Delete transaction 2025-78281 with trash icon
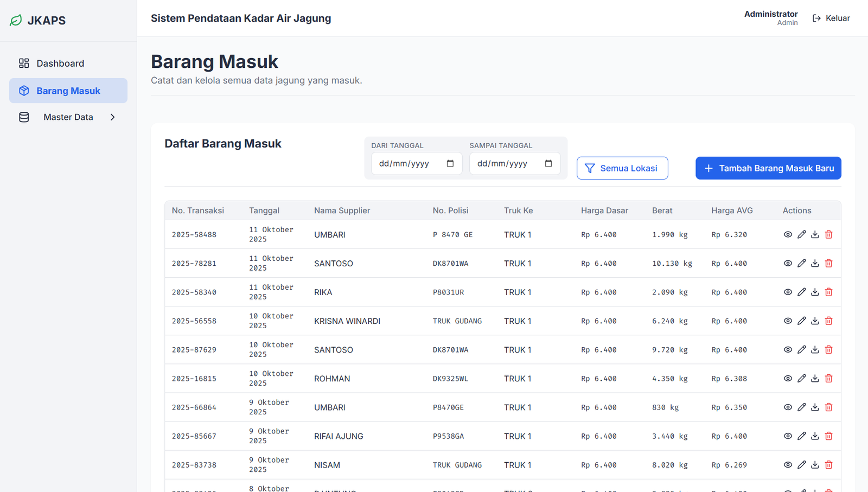The width and height of the screenshot is (868, 492). click(x=828, y=263)
